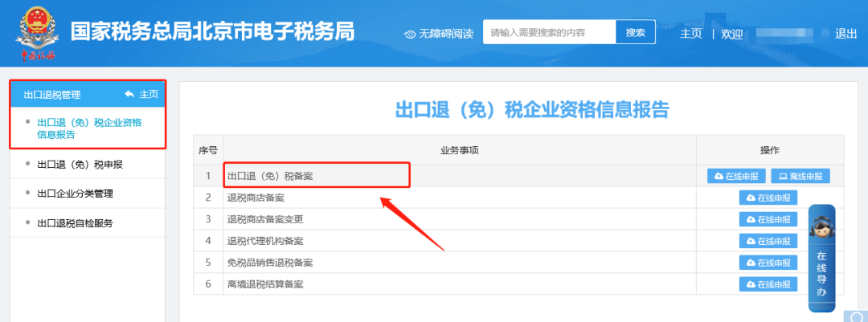Click the 出口退税管理 sidebar header
868x322 pixels.
[52, 95]
